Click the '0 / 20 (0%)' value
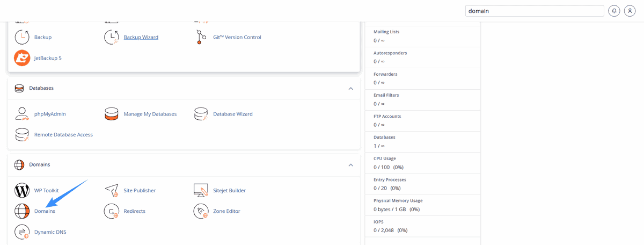Screen dimensions: 644x245 pos(387,188)
